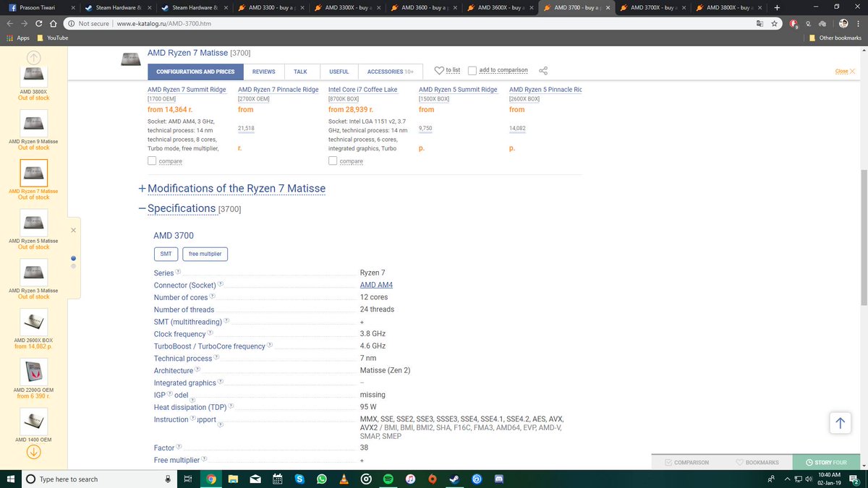Click help icon next to Clock frequency

pyautogui.click(x=210, y=333)
